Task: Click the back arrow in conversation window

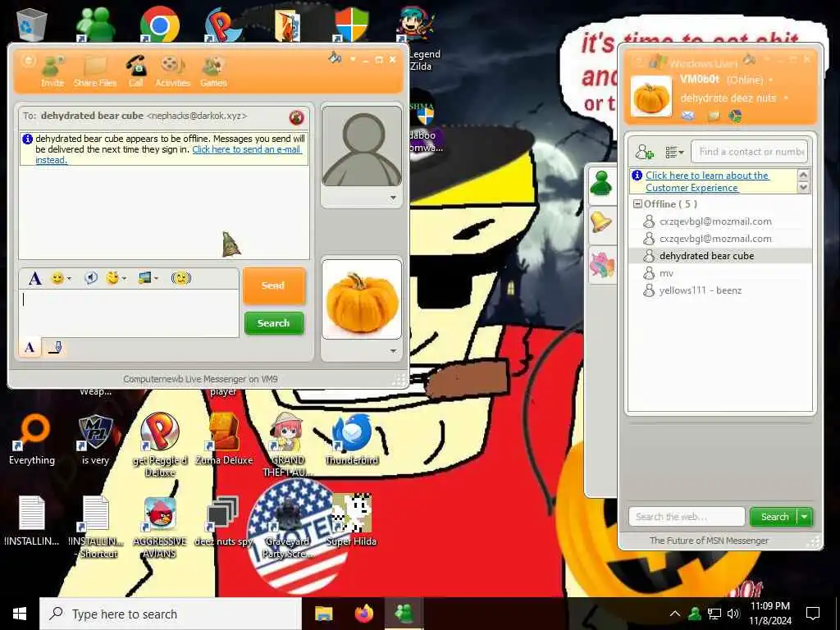Action: (28, 61)
